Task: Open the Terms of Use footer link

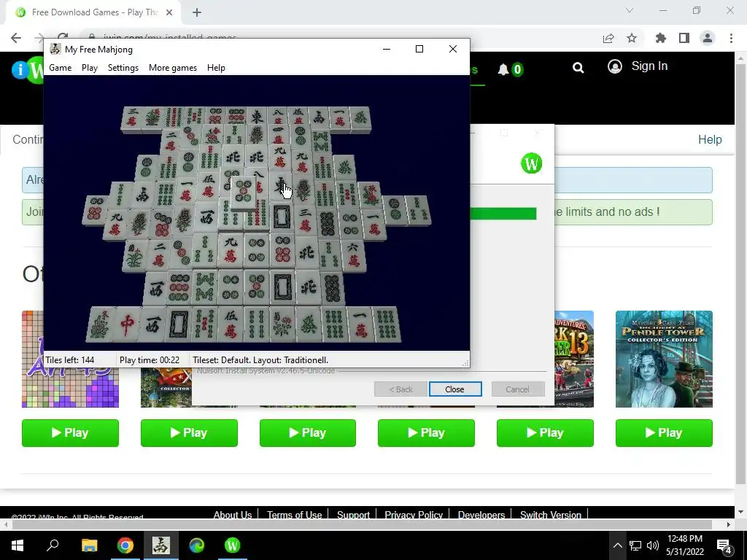Action: pos(295,514)
